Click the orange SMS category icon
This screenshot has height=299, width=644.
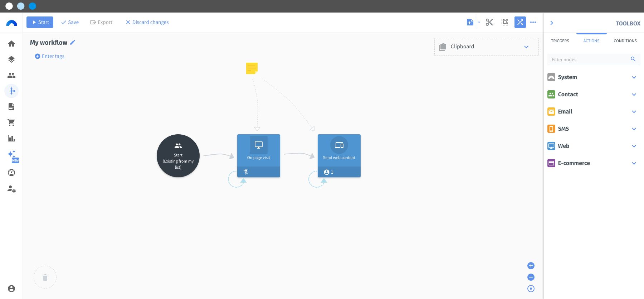(551, 129)
